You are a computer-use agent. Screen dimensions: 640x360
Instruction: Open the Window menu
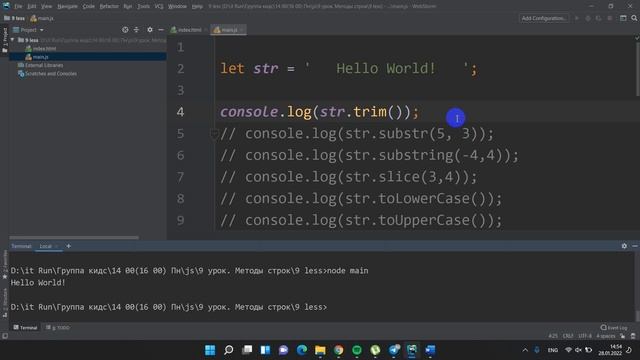pos(177,6)
